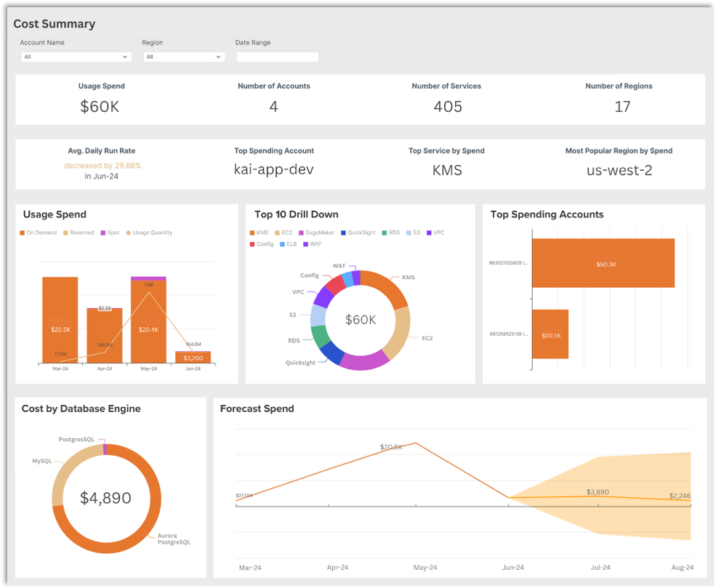Click Usage Quantity legend marker
The width and height of the screenshot is (716, 588).
(x=150, y=233)
